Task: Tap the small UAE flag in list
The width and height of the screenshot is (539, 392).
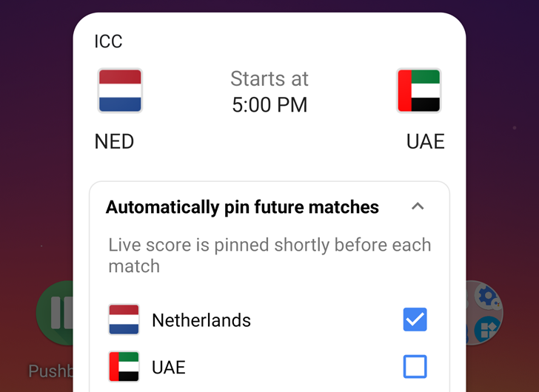Action: pos(124,366)
